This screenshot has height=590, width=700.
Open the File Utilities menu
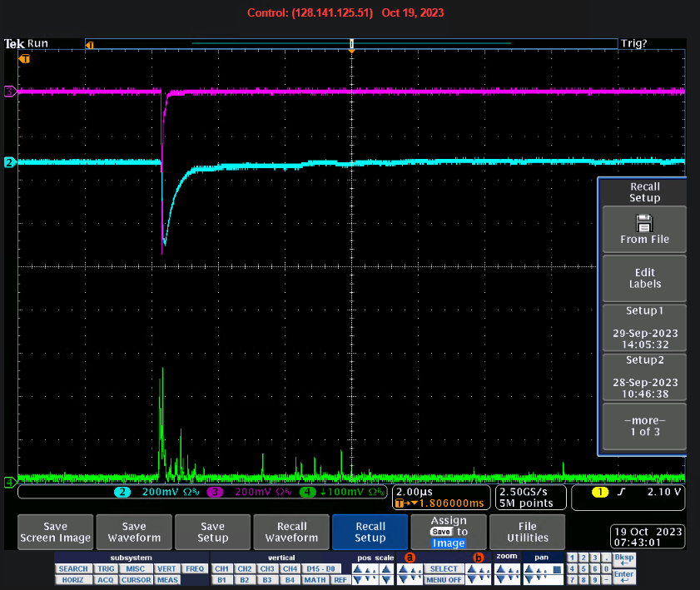click(x=527, y=532)
